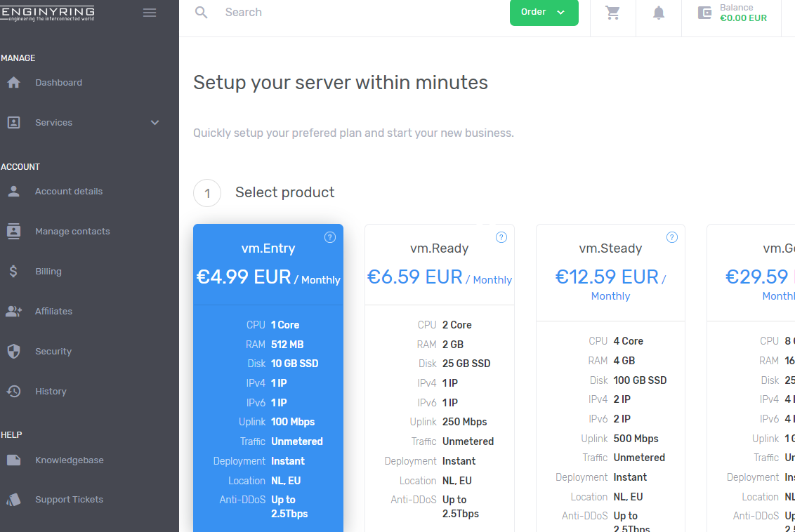The height and width of the screenshot is (532, 795).
Task: Click the Balance card icon
Action: click(704, 13)
